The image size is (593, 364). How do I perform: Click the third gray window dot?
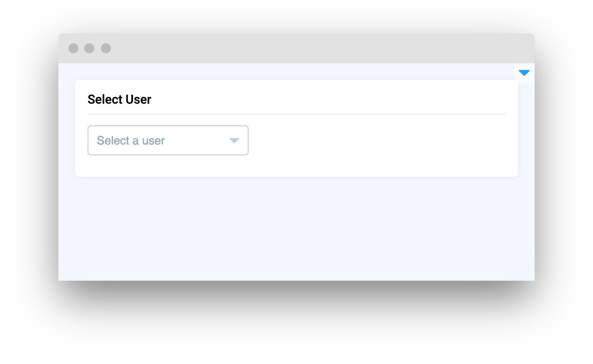[106, 48]
